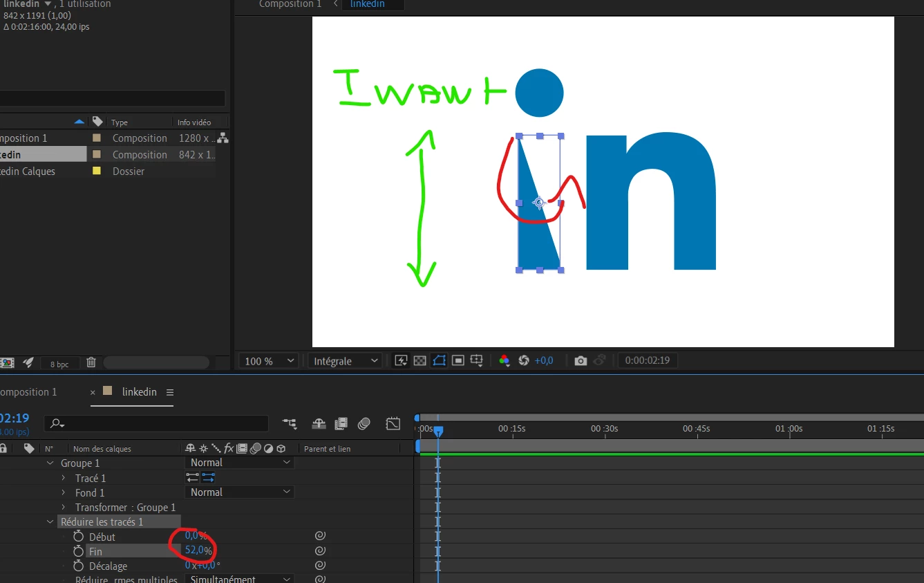Open grid and guide options
Viewport: 924px width, 583px height.
pos(477,361)
